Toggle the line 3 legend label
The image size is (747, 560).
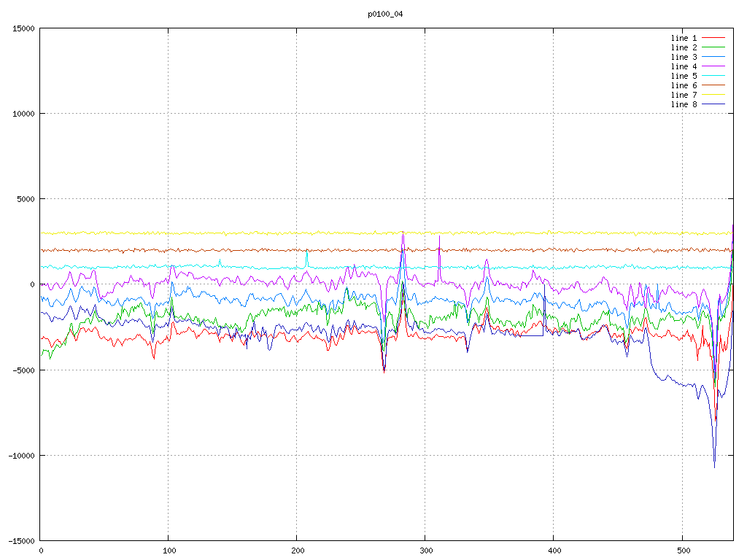tap(684, 57)
